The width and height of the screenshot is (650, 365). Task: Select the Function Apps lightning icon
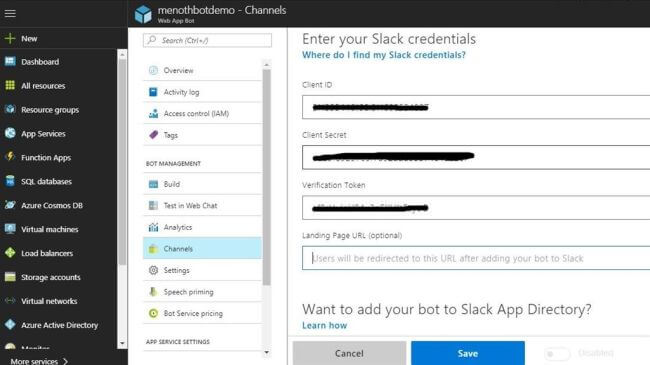(10, 157)
